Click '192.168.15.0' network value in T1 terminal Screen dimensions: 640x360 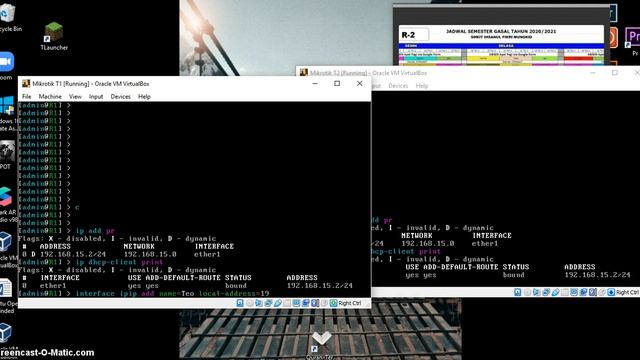point(150,254)
